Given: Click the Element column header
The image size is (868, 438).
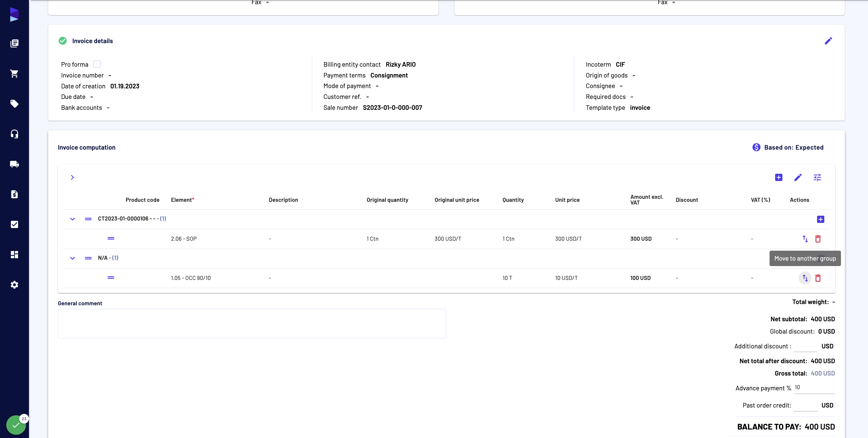Looking at the screenshot, I should (x=182, y=200).
